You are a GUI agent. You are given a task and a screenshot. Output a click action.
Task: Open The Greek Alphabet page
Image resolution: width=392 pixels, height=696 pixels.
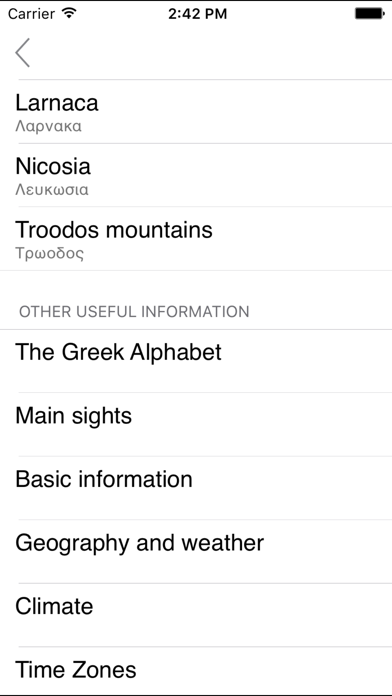(x=196, y=361)
